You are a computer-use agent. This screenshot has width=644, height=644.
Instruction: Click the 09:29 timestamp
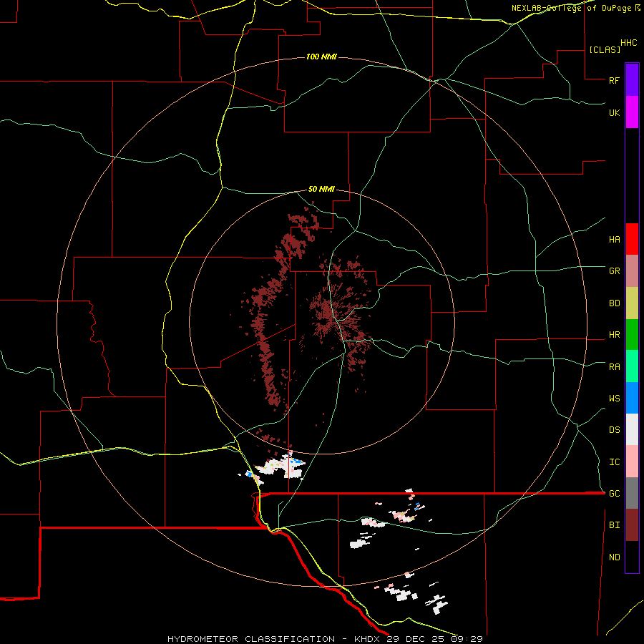pyautogui.click(x=467, y=639)
